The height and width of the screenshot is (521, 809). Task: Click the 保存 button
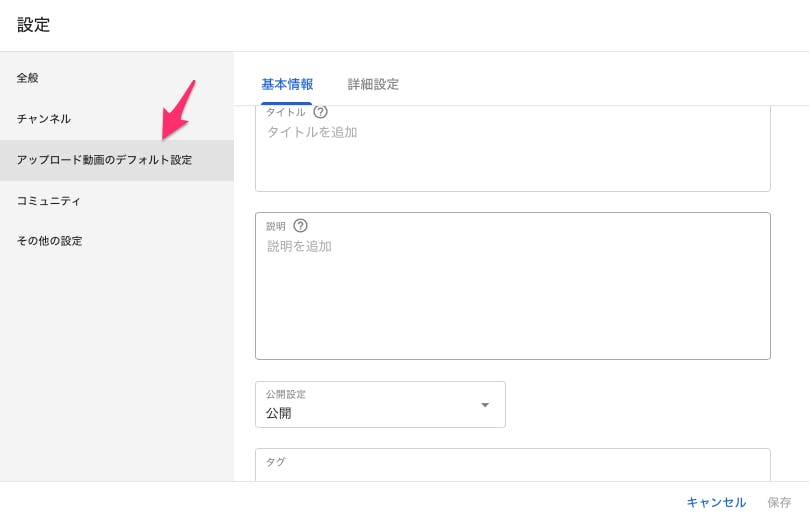point(779,502)
